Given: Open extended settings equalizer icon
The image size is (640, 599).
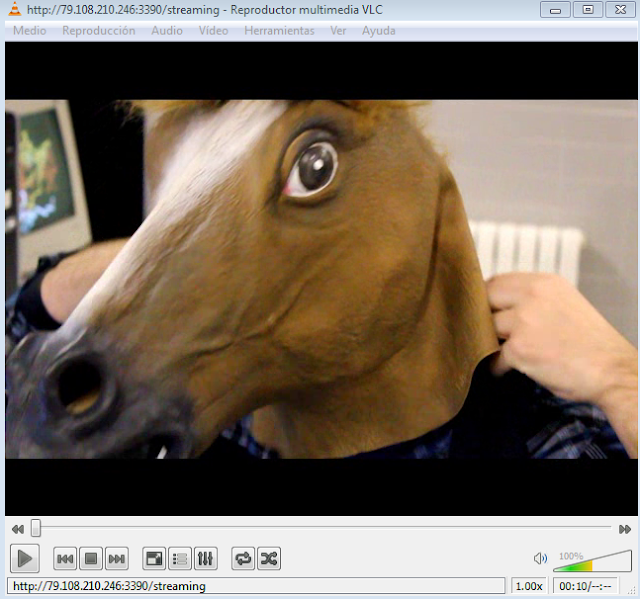Looking at the screenshot, I should (206, 559).
